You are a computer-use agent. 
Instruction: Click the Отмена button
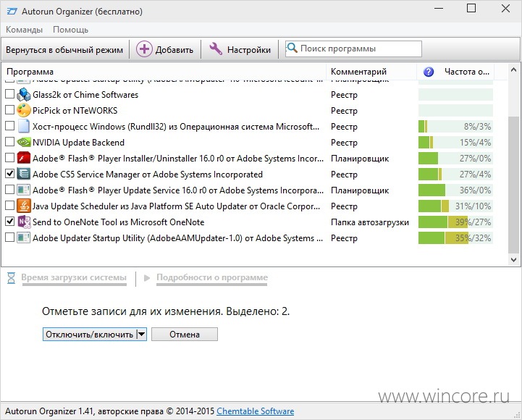point(185,334)
